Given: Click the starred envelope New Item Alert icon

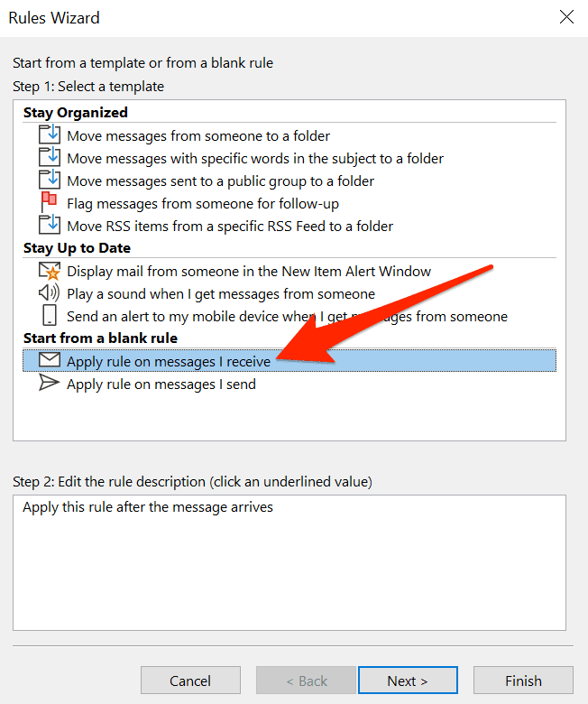Looking at the screenshot, I should 50,271.
